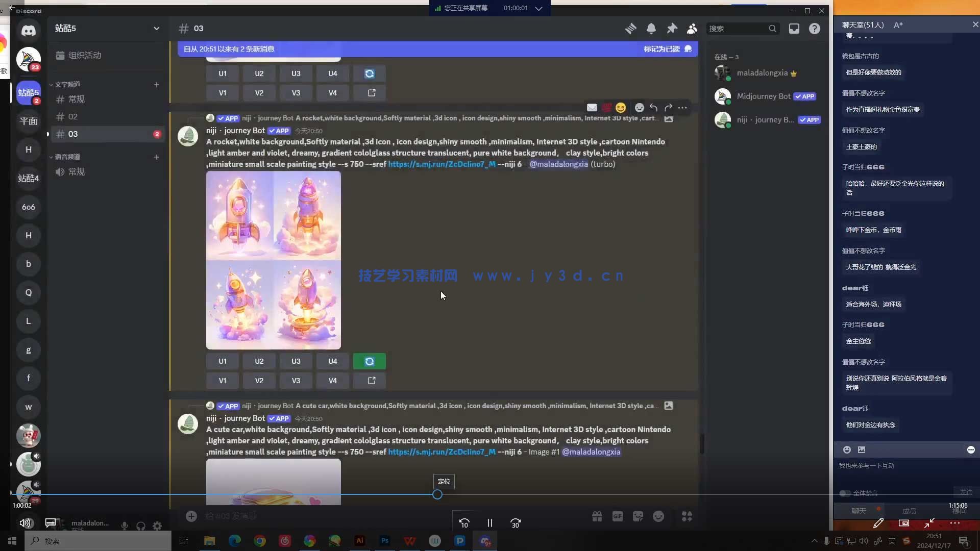Viewport: 980px width, 551px height.
Task: Open pinned messages in the channel toolbar
Action: tap(672, 29)
